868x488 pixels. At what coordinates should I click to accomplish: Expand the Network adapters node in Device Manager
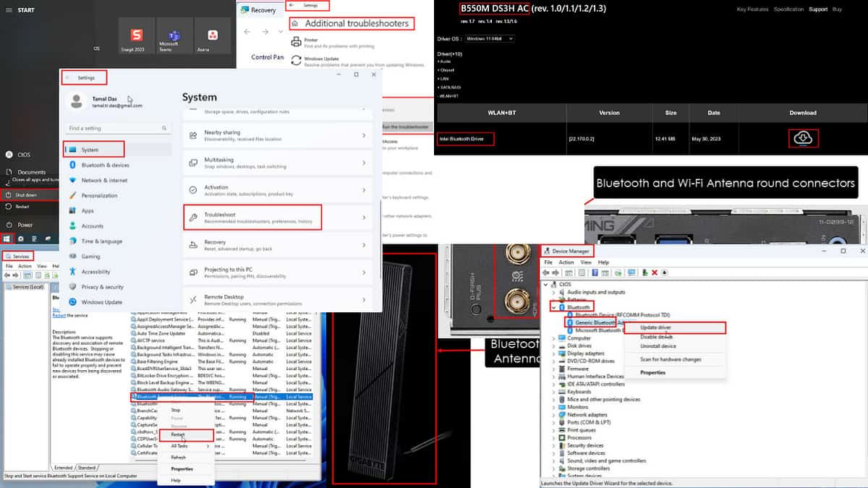(554, 415)
